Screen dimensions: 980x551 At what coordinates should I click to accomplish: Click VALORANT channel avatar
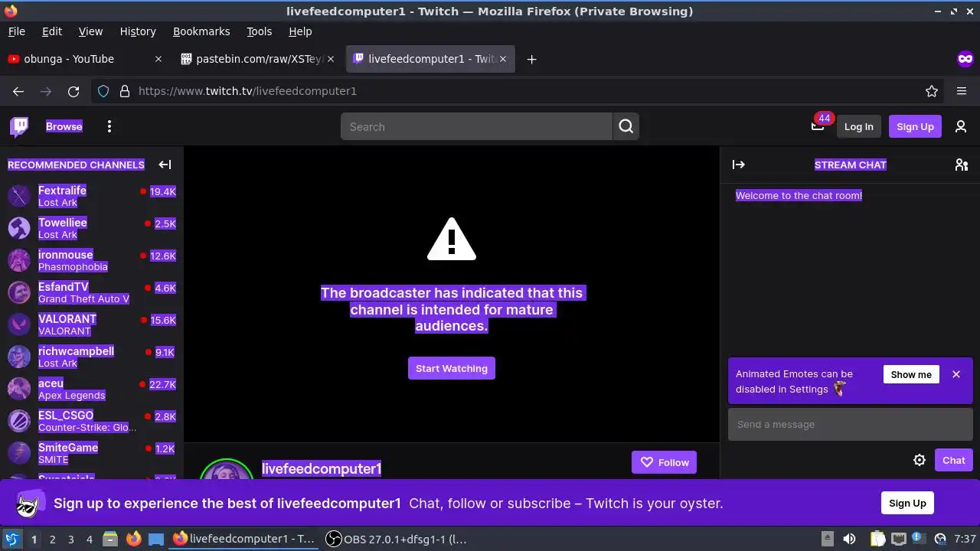tap(19, 324)
